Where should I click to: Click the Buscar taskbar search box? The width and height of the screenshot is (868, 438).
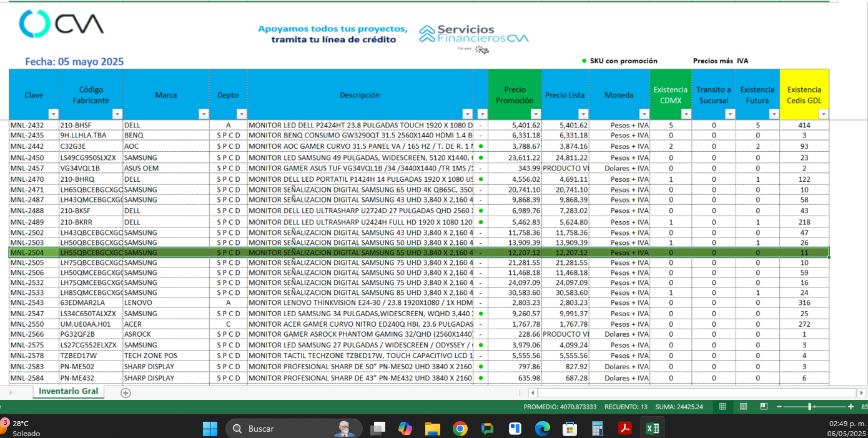(293, 429)
